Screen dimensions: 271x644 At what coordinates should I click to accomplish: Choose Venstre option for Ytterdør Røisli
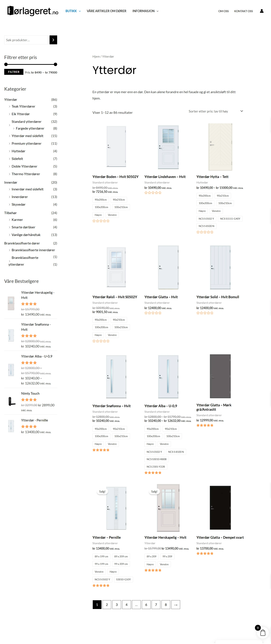click(x=112, y=335)
